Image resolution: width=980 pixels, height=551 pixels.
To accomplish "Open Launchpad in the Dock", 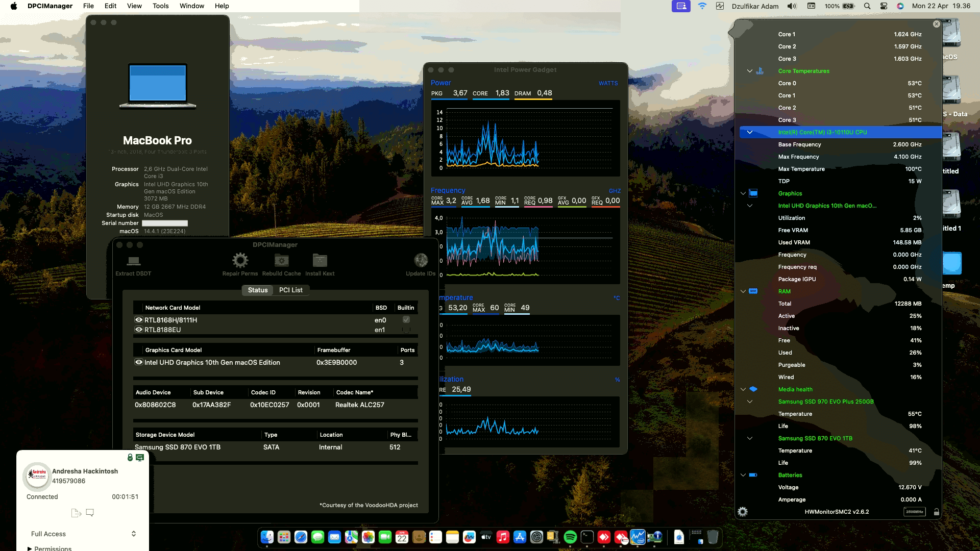I will click(x=284, y=537).
